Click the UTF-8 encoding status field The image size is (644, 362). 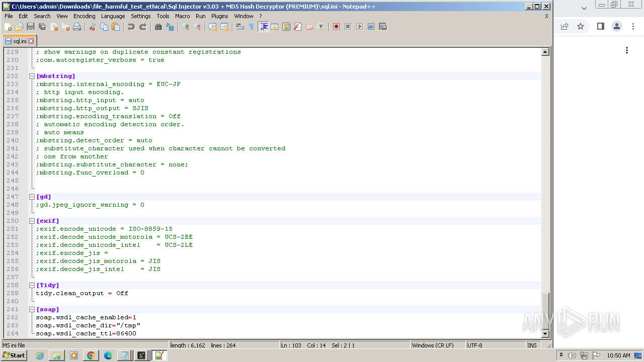[496, 345]
